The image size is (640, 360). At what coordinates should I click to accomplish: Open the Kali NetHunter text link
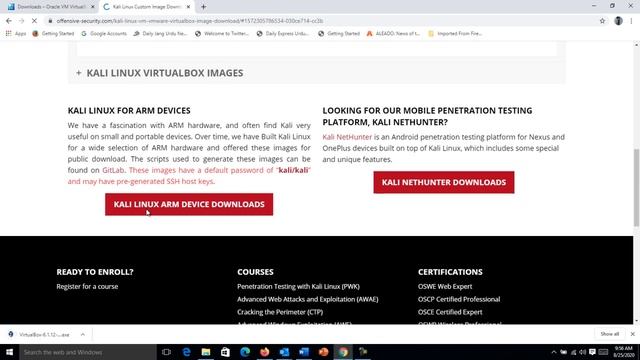(x=347, y=137)
